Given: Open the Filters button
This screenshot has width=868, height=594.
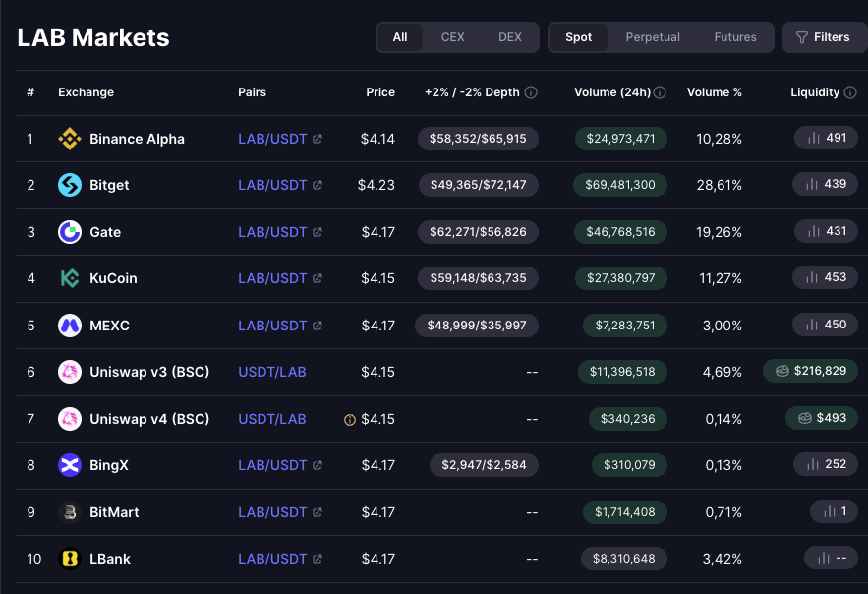Looking at the screenshot, I should click(824, 37).
